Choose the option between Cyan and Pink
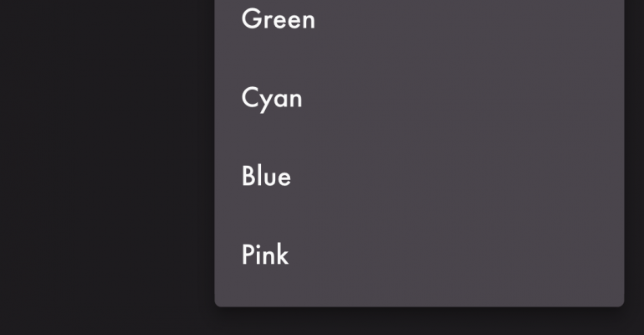The width and height of the screenshot is (644, 335). pyautogui.click(x=419, y=177)
